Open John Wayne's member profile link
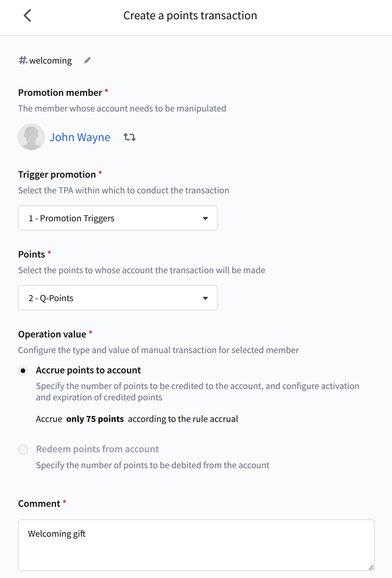The width and height of the screenshot is (392, 578). pyautogui.click(x=80, y=137)
